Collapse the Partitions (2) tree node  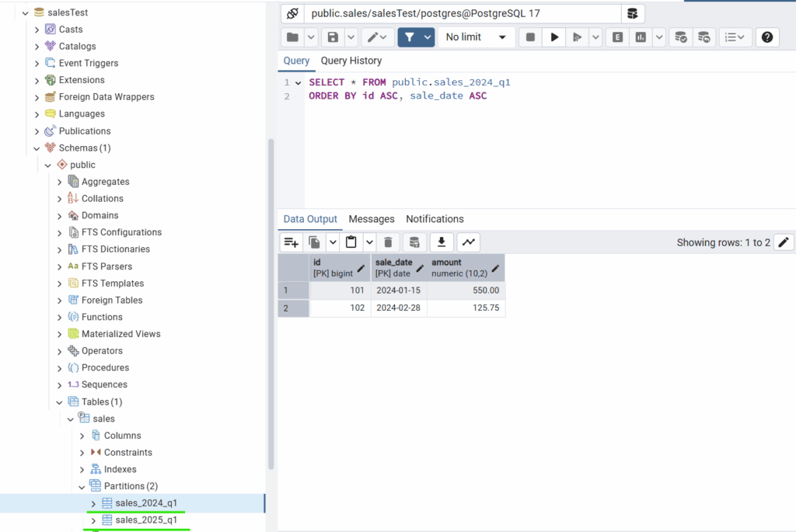point(81,485)
